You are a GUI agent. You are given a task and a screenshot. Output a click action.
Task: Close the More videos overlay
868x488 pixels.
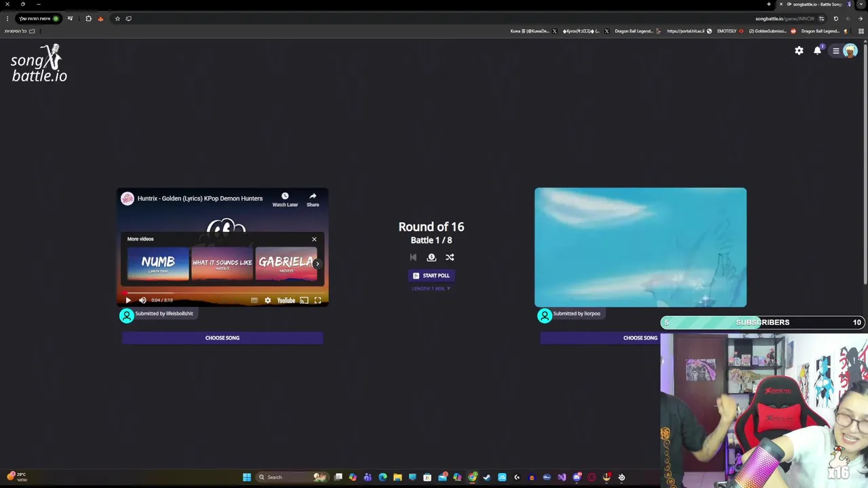314,239
